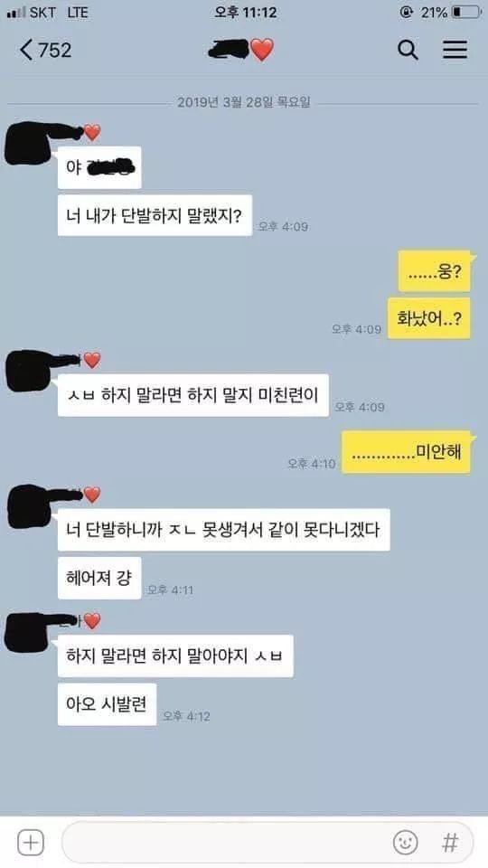Tap the hashtag search icon
488x868 pixels.
pyautogui.click(x=450, y=843)
